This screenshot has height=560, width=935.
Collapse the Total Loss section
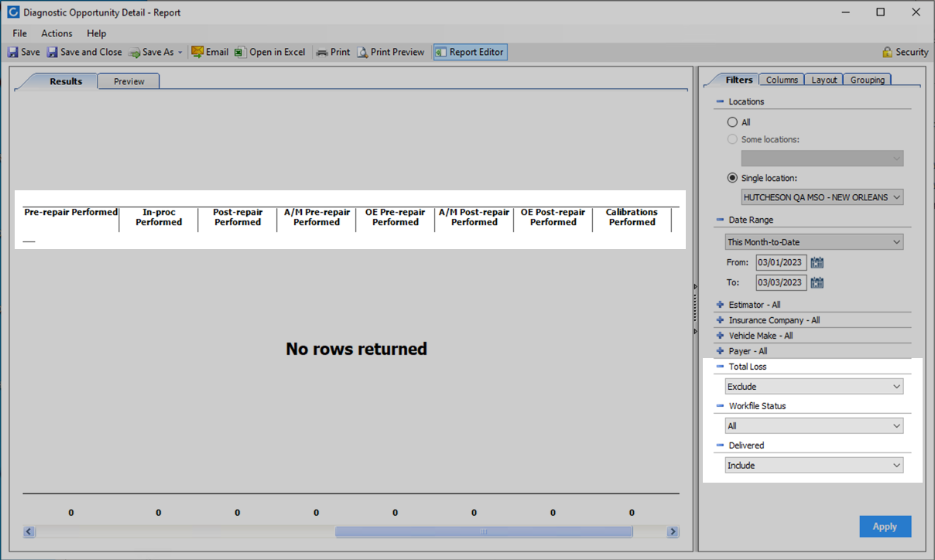point(720,367)
